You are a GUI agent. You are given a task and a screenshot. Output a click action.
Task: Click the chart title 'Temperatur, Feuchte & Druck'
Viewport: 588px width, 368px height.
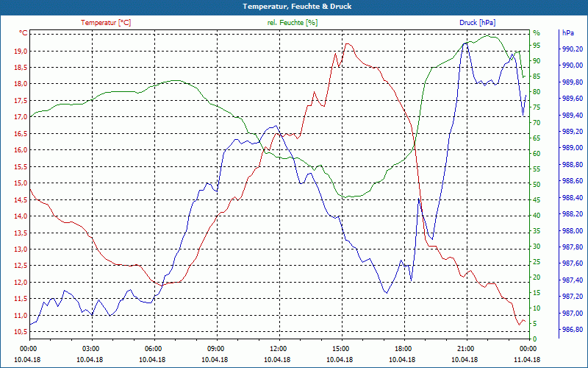pyautogui.click(x=297, y=7)
